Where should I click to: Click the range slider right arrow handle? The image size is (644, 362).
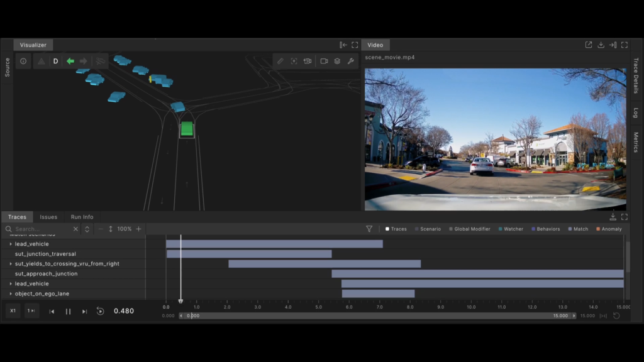pos(574,316)
